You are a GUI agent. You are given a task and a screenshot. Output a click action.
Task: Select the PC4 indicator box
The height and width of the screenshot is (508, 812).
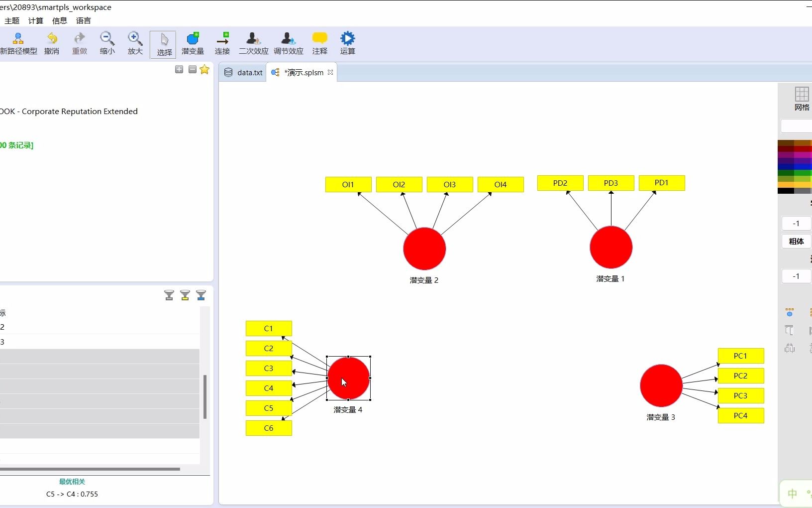point(741,415)
